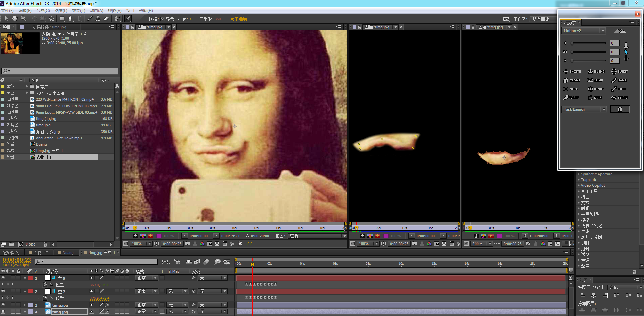
Task: Click the ROPE tool in Motion panel
Action: coord(619,89)
